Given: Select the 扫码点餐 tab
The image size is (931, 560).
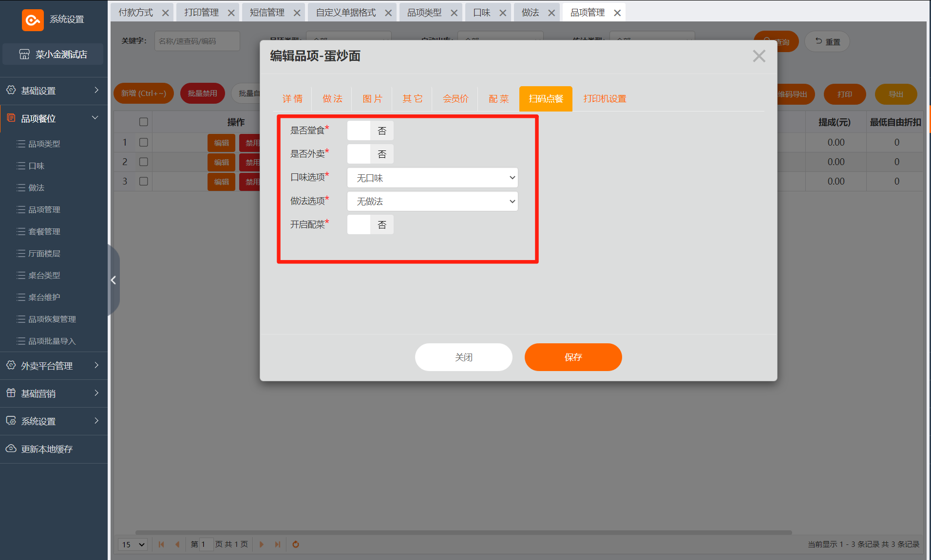Looking at the screenshot, I should tap(546, 99).
